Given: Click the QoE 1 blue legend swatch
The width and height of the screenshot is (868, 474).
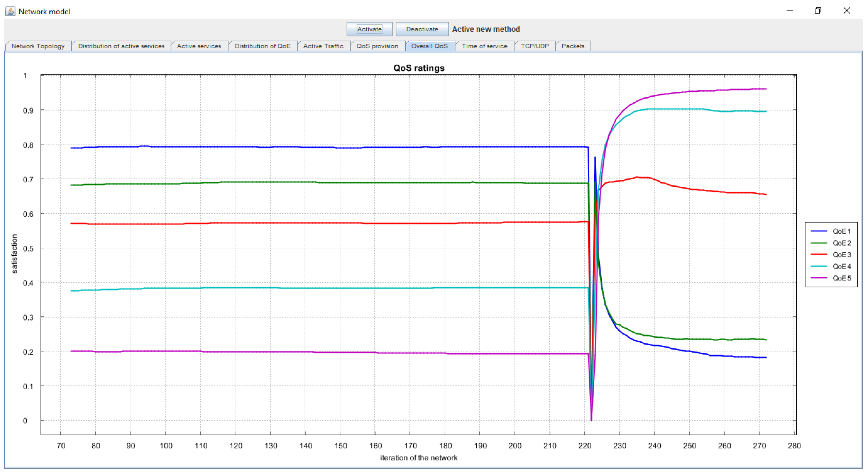Looking at the screenshot, I should [x=818, y=231].
